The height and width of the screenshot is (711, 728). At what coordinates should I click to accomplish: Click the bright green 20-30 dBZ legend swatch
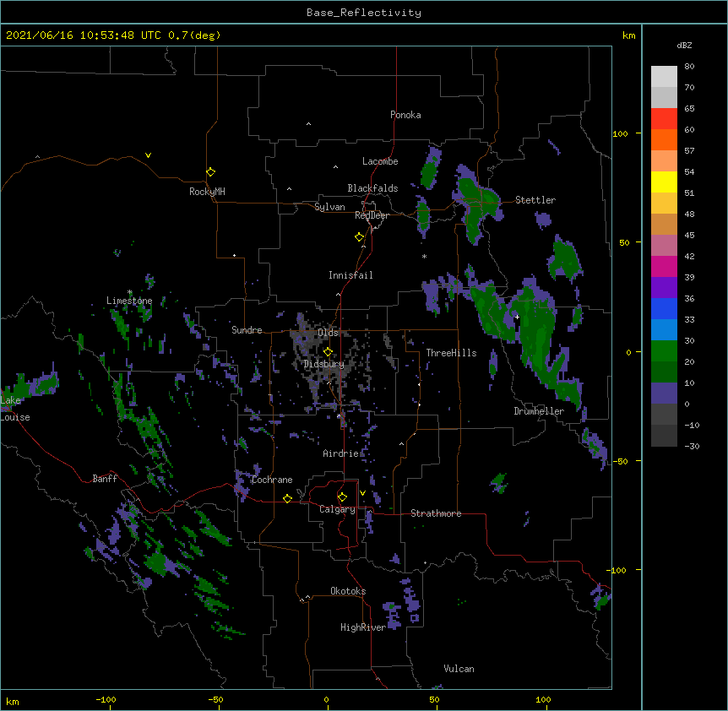coord(664,351)
